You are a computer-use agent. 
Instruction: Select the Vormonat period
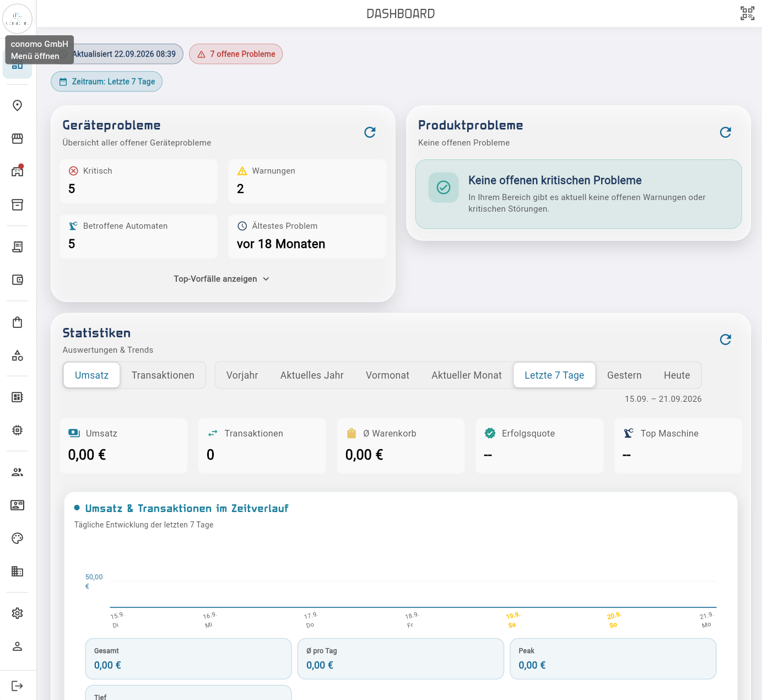point(388,375)
